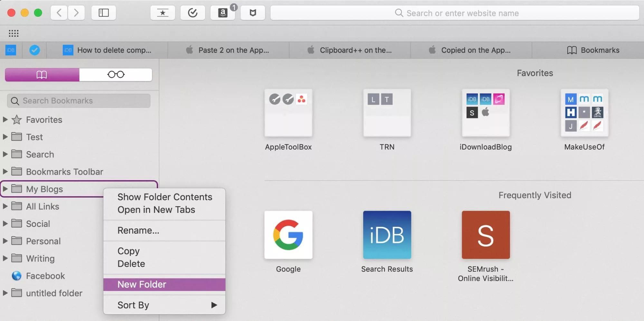Viewport: 644px width, 321px height.
Task: Open the Sort By submenu
Action: click(133, 305)
